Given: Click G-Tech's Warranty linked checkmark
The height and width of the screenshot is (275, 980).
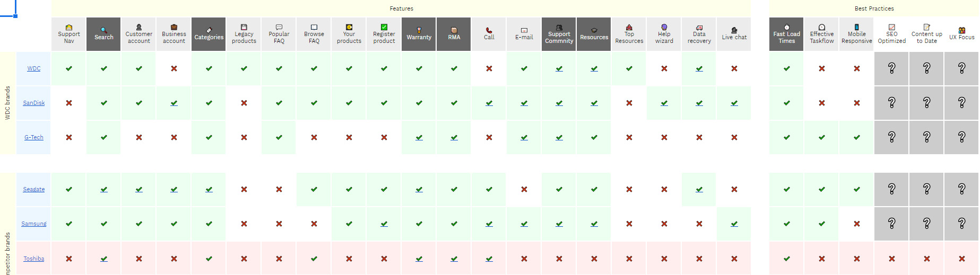Looking at the screenshot, I should pyautogui.click(x=419, y=138).
